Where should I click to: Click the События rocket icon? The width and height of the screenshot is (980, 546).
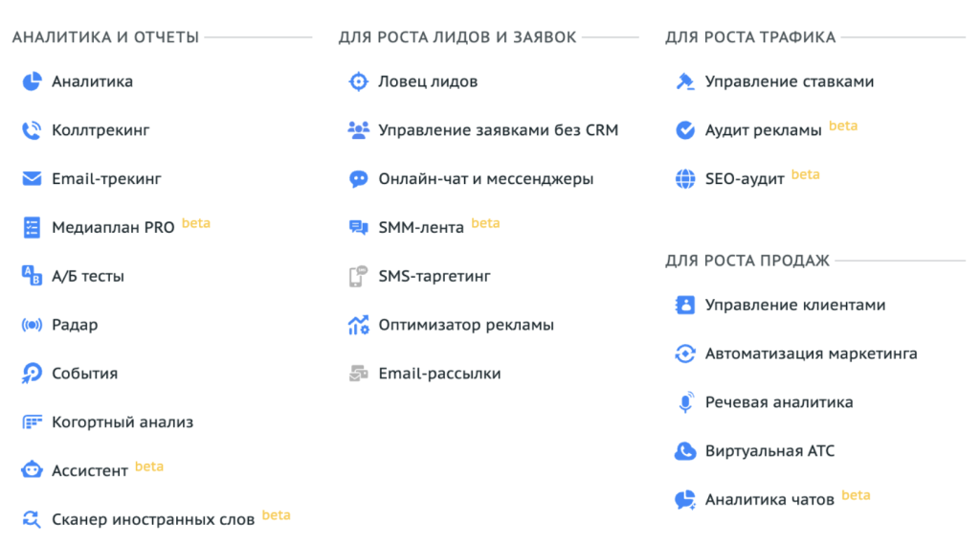[x=32, y=374]
